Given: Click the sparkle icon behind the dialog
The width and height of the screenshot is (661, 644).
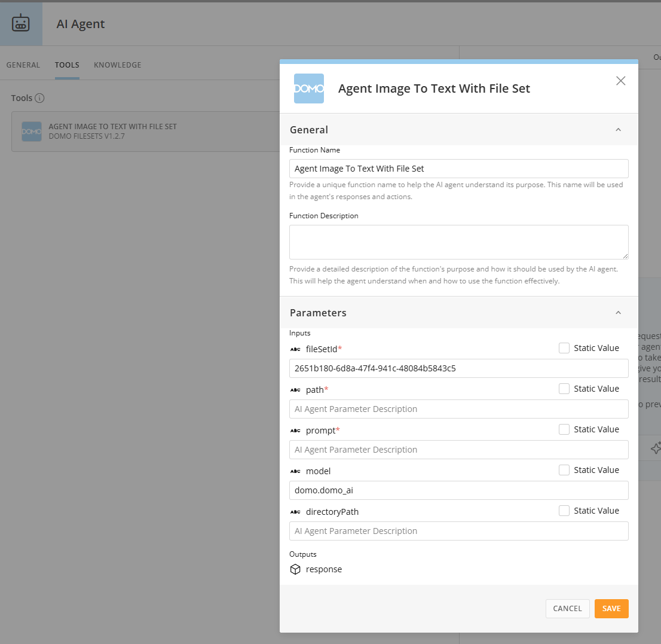Looking at the screenshot, I should click(x=655, y=448).
